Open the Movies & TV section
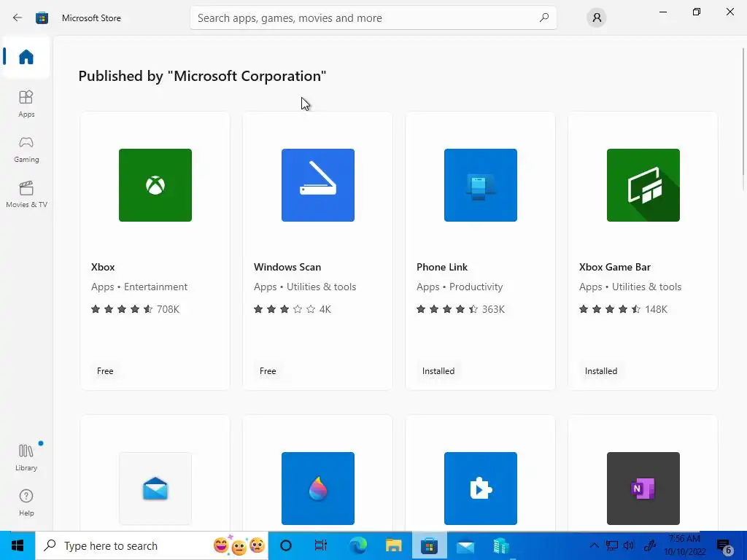747x560 pixels. [x=26, y=194]
